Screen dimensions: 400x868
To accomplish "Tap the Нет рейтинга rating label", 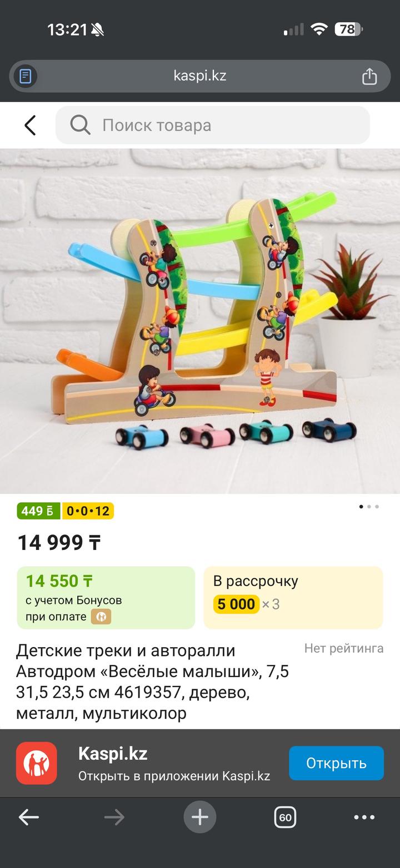I will 344,648.
